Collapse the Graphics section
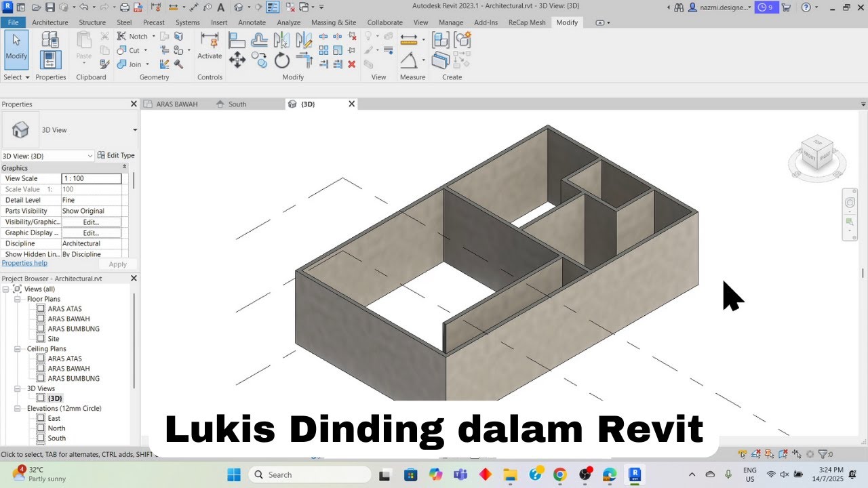868x488 pixels. tap(124, 167)
